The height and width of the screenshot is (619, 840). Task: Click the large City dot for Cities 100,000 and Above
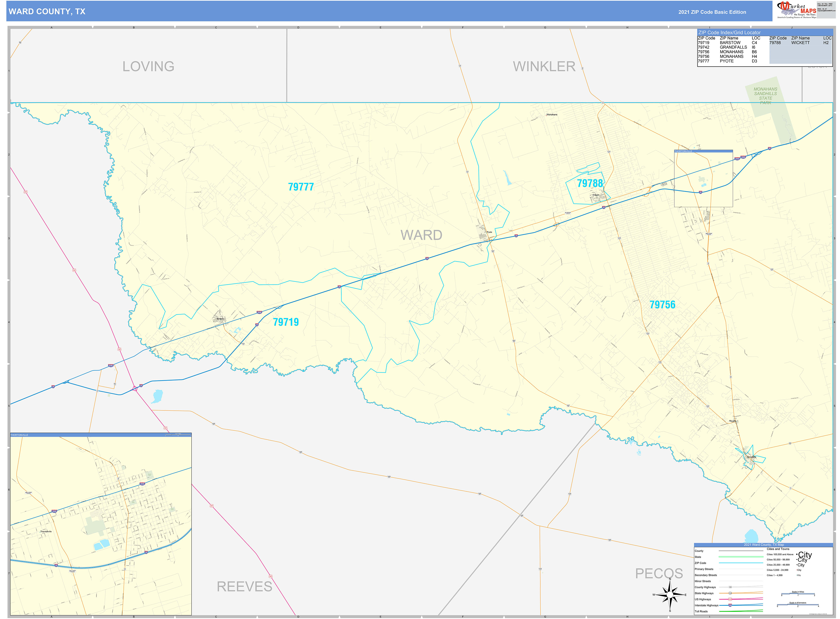point(797,555)
